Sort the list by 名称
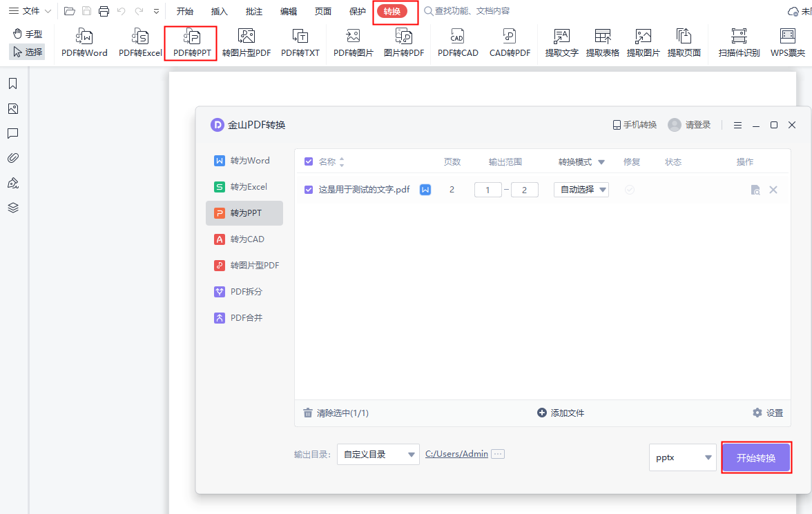The width and height of the screenshot is (812, 514). click(342, 162)
